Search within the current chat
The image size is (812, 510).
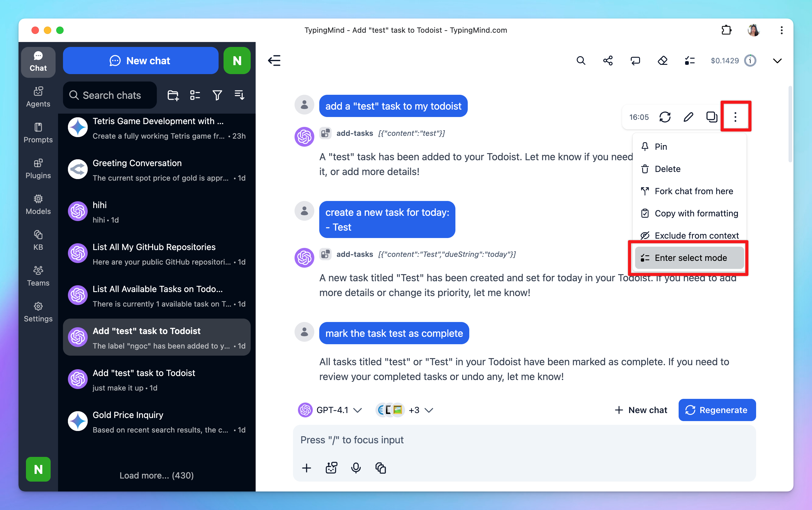click(581, 61)
